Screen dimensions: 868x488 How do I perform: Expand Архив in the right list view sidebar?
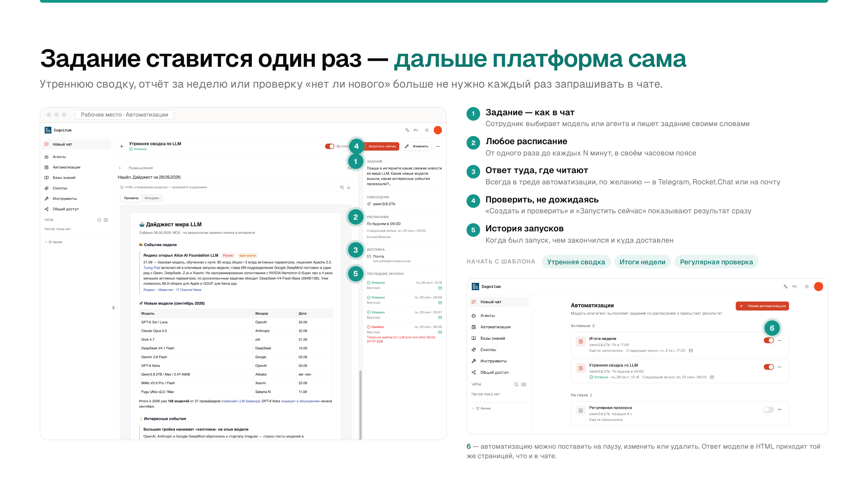(482, 408)
